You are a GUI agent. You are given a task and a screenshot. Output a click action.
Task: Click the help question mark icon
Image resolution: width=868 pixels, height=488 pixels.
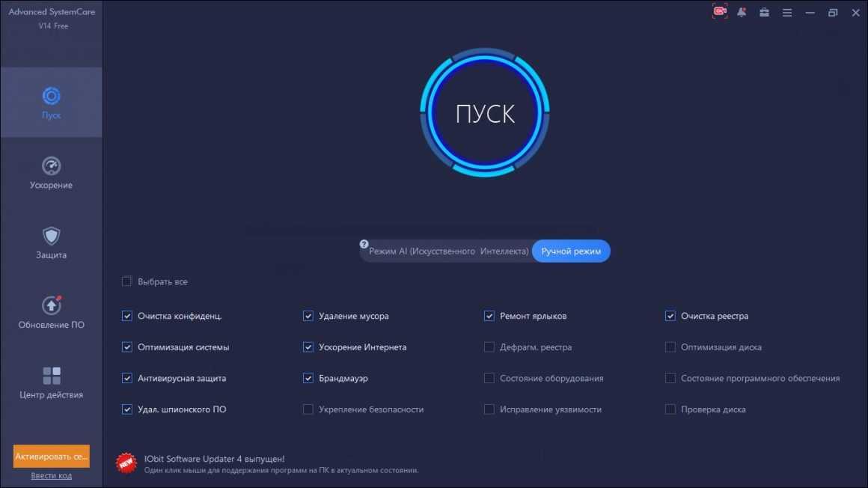[364, 244]
